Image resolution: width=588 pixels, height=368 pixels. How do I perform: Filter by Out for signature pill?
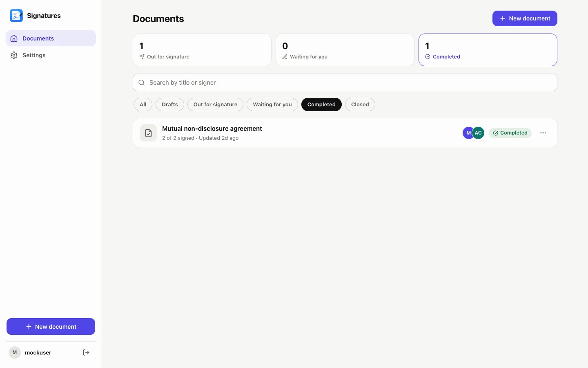(x=215, y=105)
